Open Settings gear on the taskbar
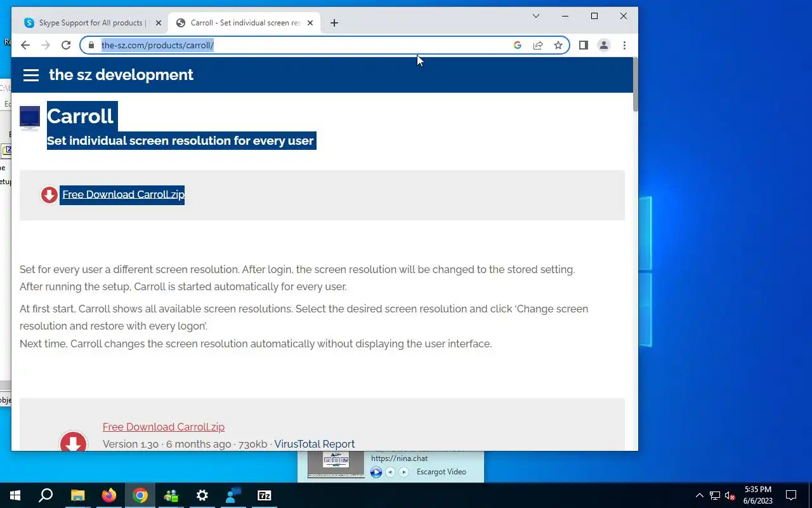Viewport: 812px width, 508px height. [202, 495]
